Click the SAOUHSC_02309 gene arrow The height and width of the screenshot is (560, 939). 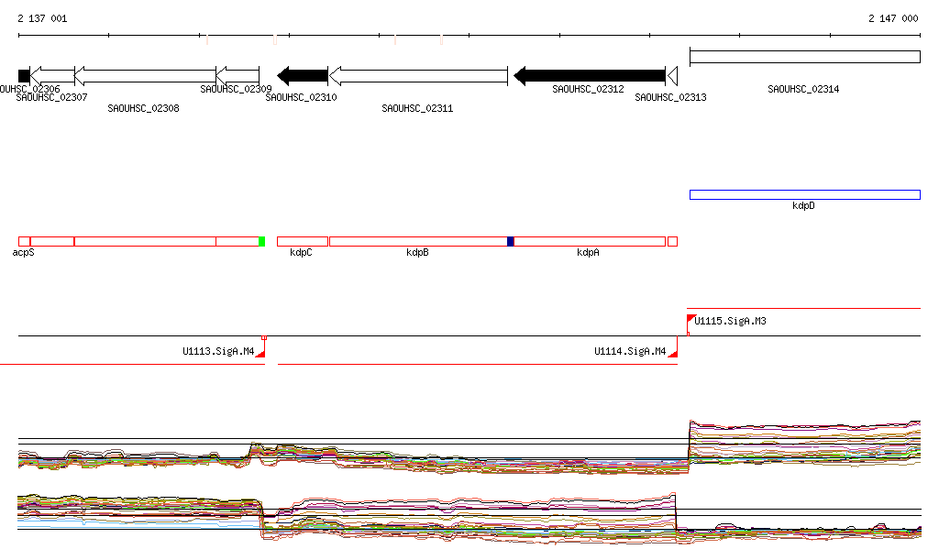pyautogui.click(x=238, y=76)
